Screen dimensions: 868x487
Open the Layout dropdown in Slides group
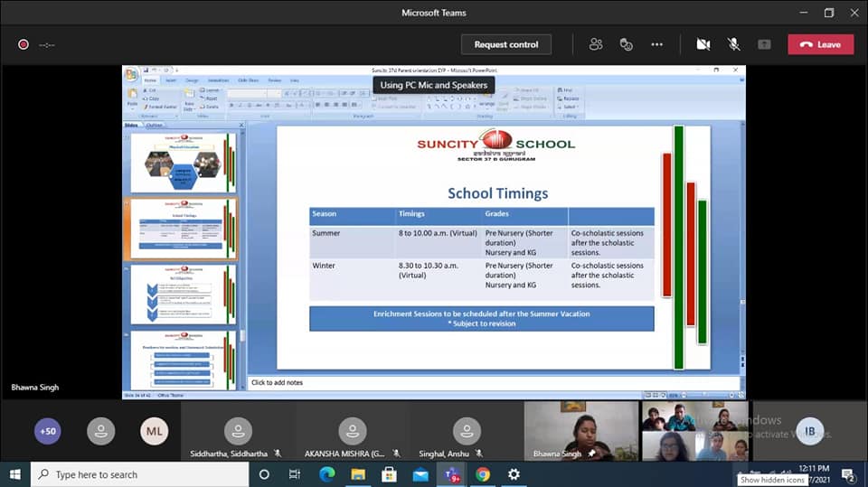click(x=210, y=90)
